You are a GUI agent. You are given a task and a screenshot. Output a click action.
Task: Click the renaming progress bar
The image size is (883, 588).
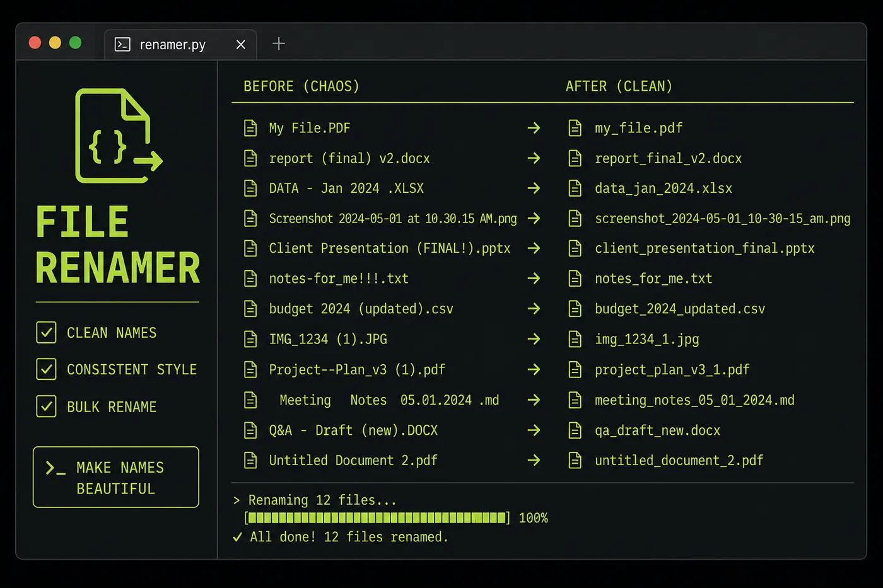click(377, 518)
